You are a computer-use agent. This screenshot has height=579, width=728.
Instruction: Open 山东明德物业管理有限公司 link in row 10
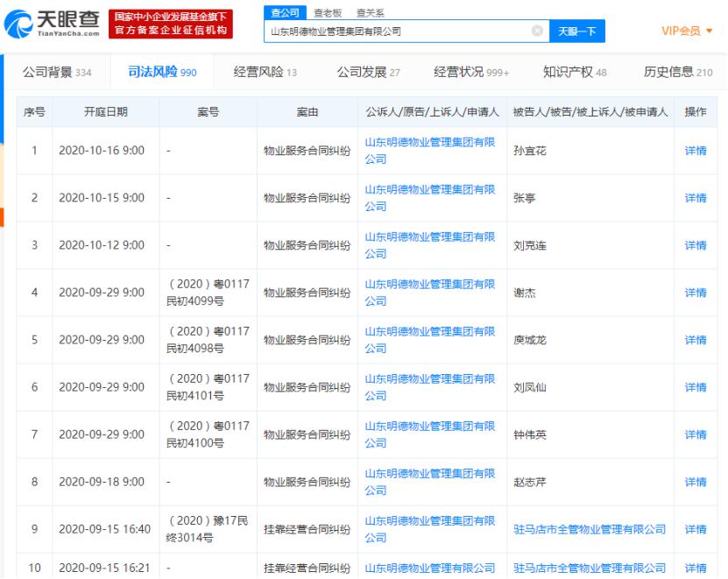coord(430,568)
